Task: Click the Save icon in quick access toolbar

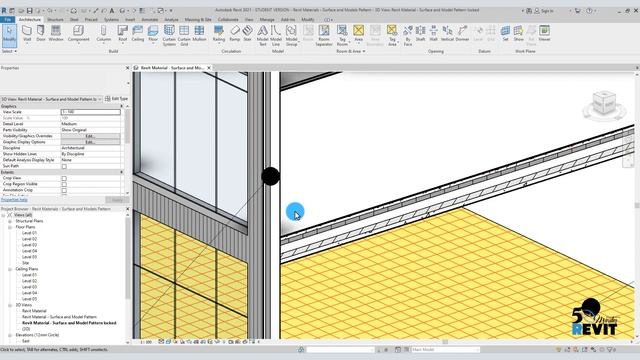Action: [x=29, y=11]
